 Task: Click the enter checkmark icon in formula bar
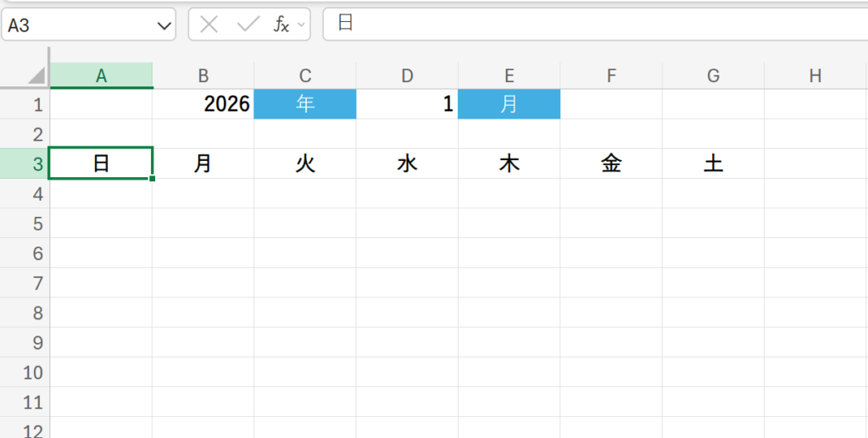point(248,25)
